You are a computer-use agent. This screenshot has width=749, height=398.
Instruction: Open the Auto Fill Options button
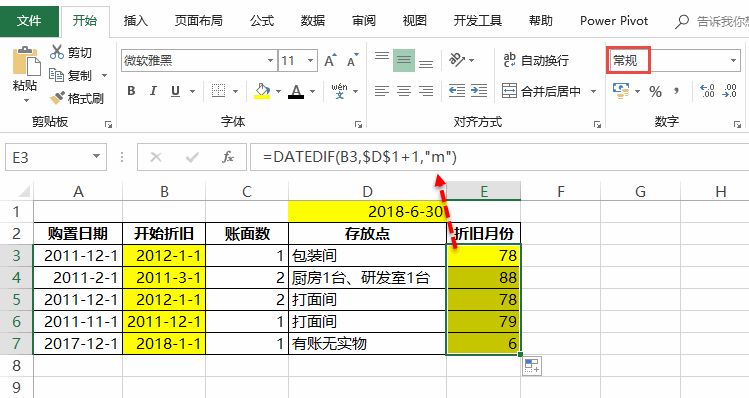[x=532, y=366]
